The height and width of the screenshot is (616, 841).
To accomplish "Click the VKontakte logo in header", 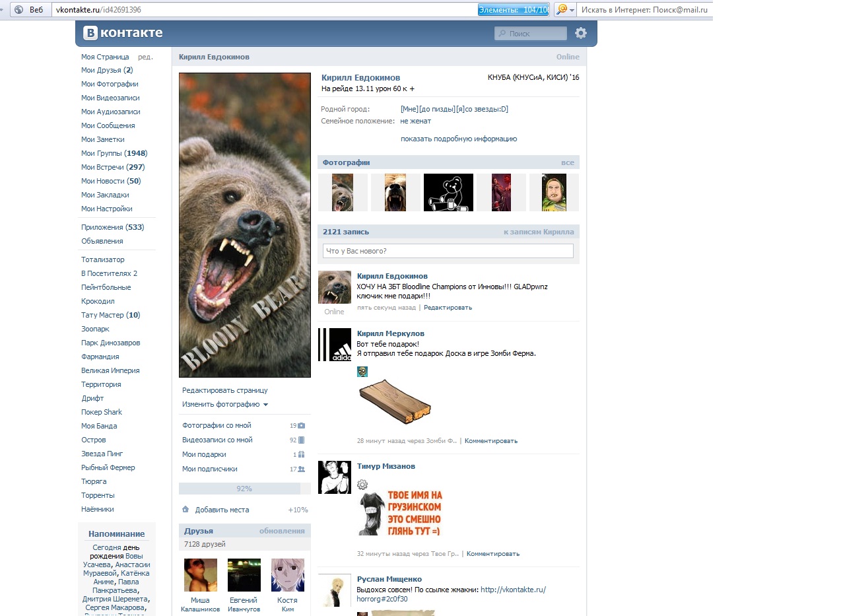I will click(x=123, y=33).
